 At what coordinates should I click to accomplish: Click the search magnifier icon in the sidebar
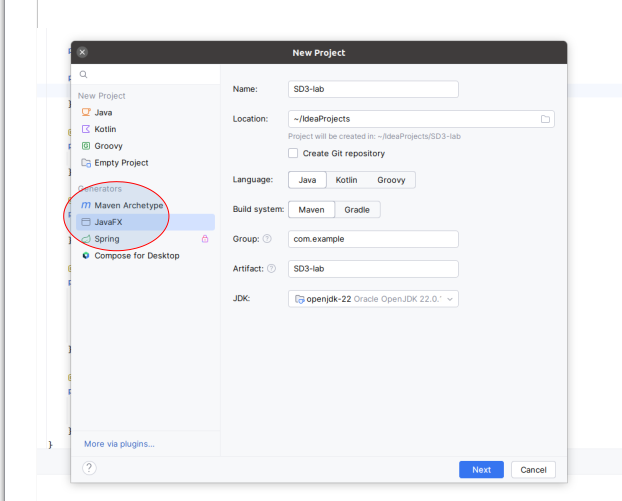coord(83,74)
